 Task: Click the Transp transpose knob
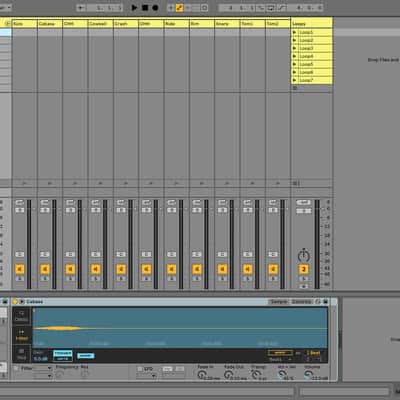tap(255, 375)
